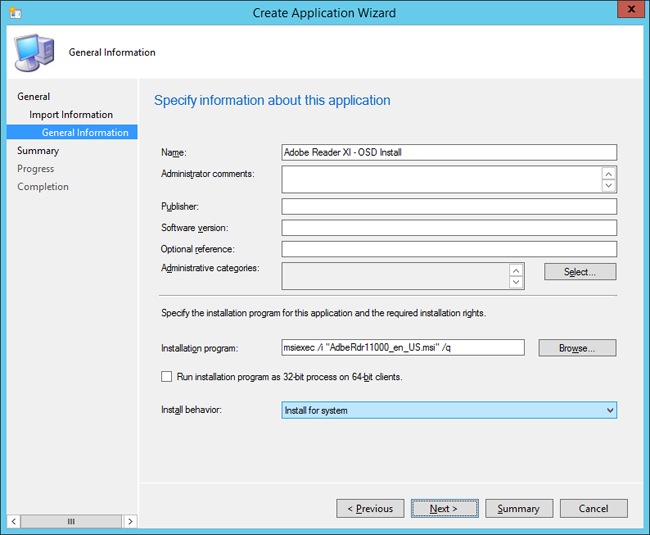Select the Summary step in sidebar
The width and height of the screenshot is (650, 535).
(x=38, y=151)
